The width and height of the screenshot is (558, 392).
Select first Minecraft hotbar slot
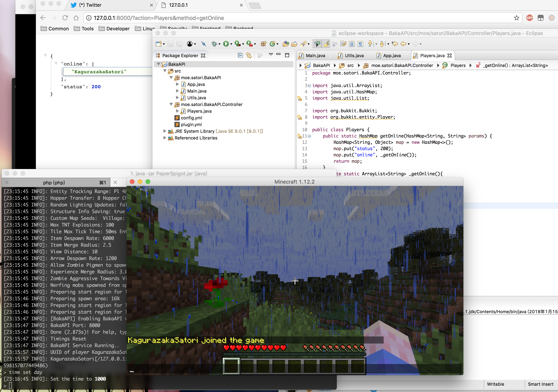[x=231, y=366]
